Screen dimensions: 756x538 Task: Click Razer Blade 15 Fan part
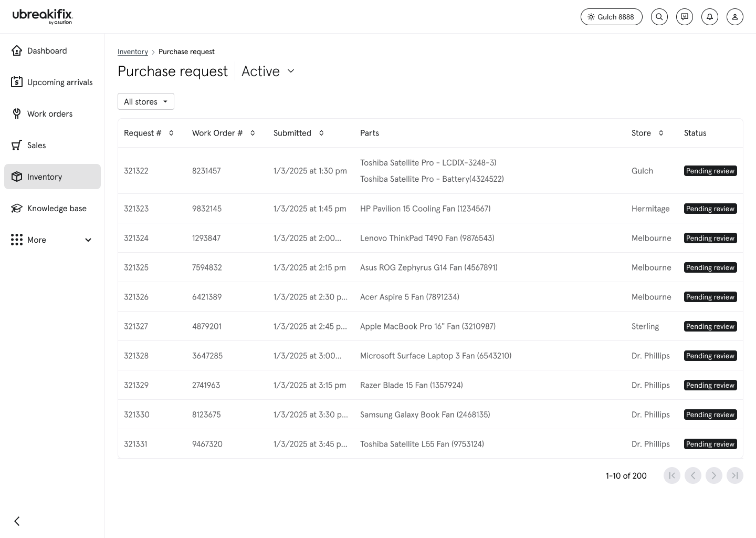coord(412,385)
